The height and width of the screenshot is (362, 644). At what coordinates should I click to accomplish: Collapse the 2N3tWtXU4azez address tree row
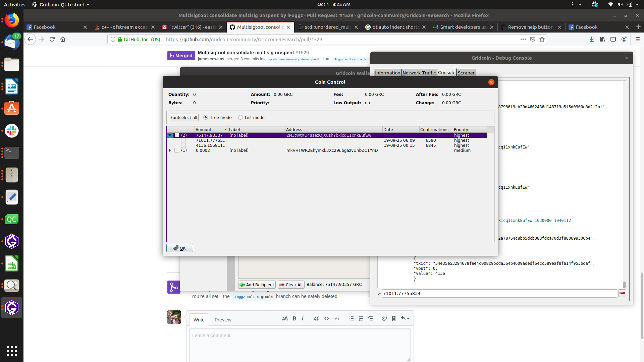pyautogui.click(x=170, y=135)
